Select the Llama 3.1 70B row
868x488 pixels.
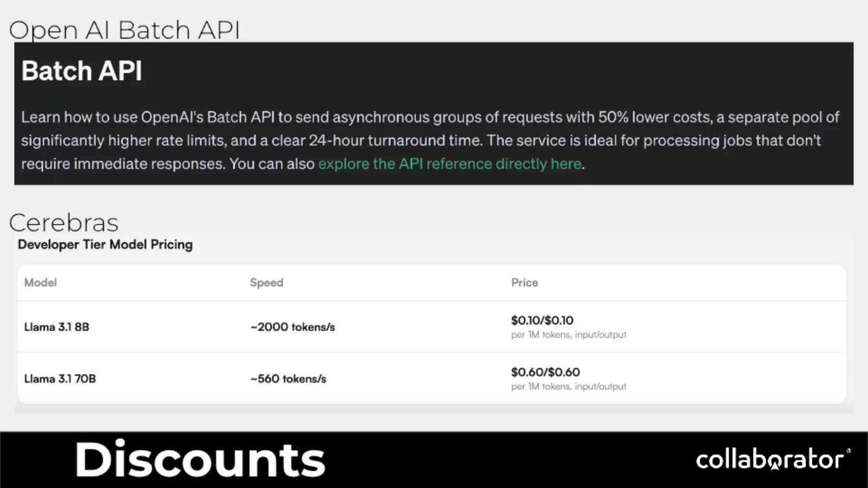click(432, 378)
